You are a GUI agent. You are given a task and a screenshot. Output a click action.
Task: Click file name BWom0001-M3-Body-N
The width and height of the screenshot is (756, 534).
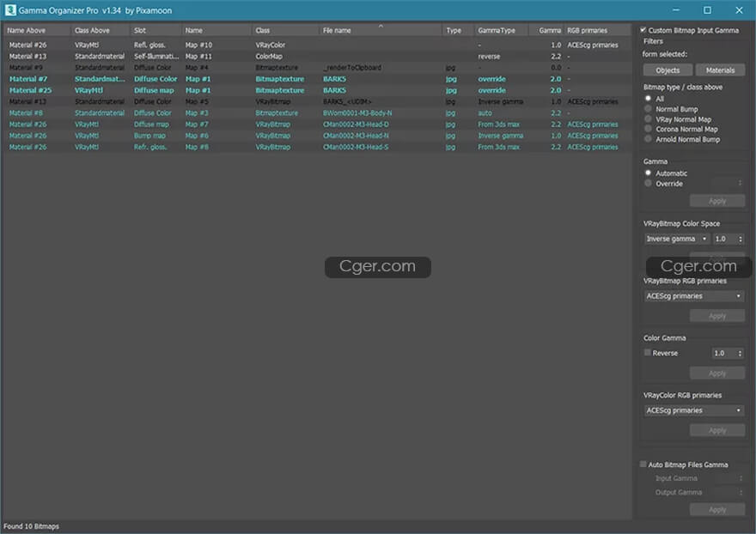click(x=357, y=112)
